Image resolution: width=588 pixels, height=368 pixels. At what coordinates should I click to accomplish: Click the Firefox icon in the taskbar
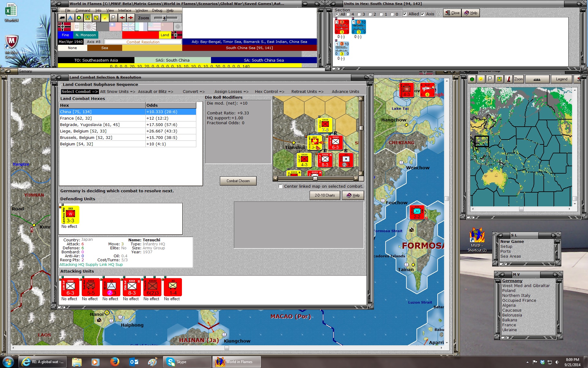click(x=115, y=362)
